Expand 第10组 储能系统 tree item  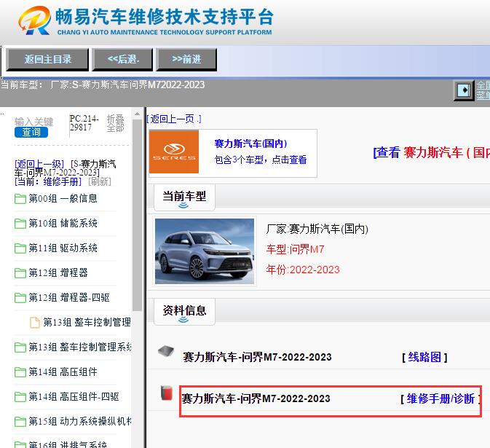click(63, 223)
